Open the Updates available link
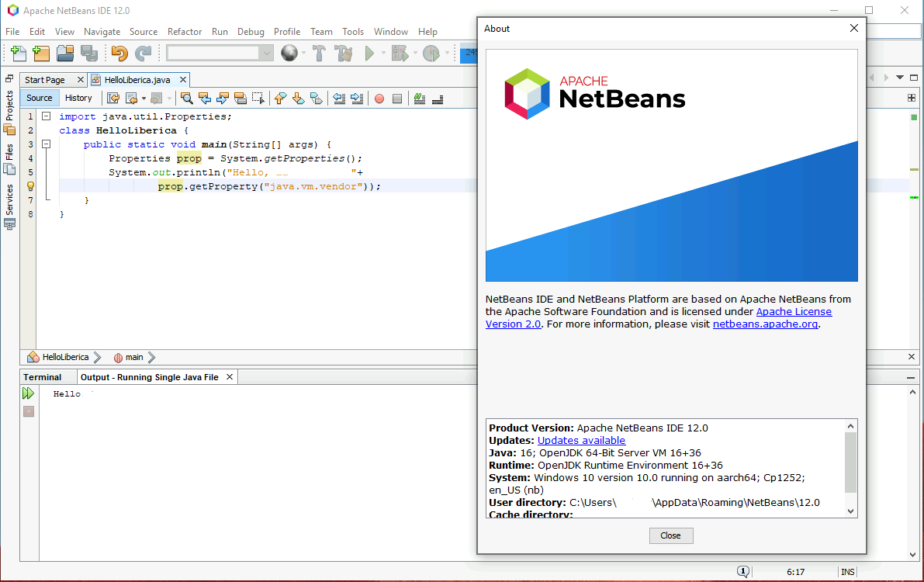The width and height of the screenshot is (924, 582). point(581,440)
